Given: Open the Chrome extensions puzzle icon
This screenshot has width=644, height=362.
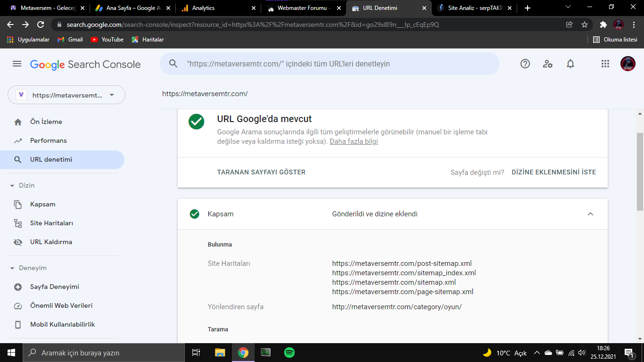Looking at the screenshot, I should point(603,25).
